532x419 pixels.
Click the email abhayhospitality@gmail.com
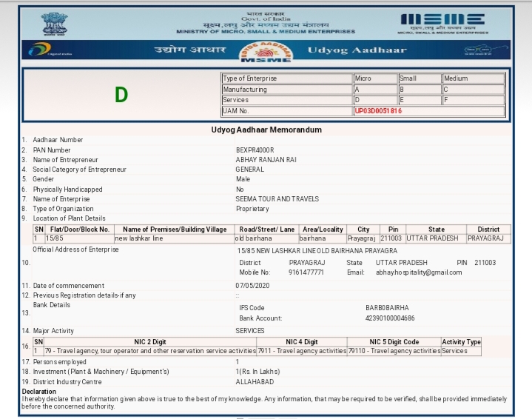pos(419,272)
